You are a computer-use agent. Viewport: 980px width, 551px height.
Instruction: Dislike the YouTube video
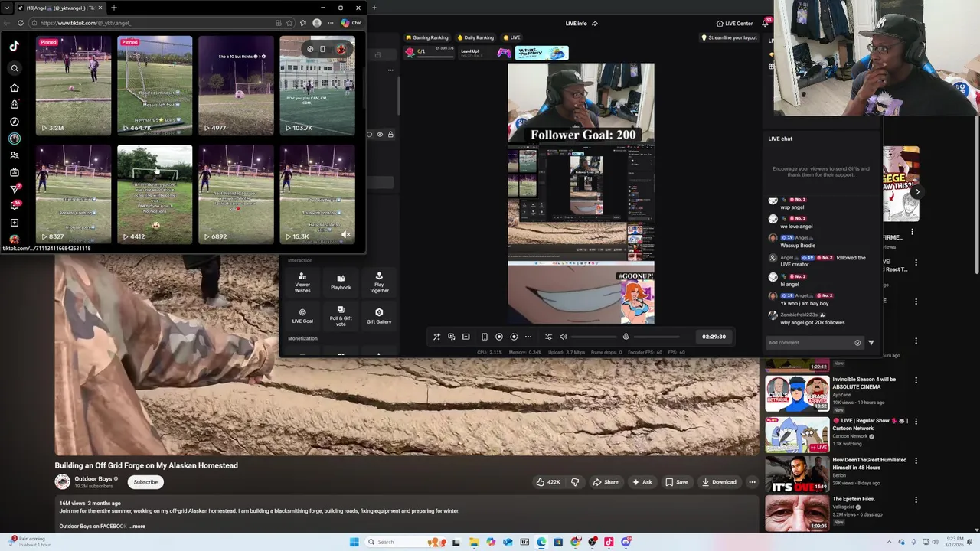575,482
